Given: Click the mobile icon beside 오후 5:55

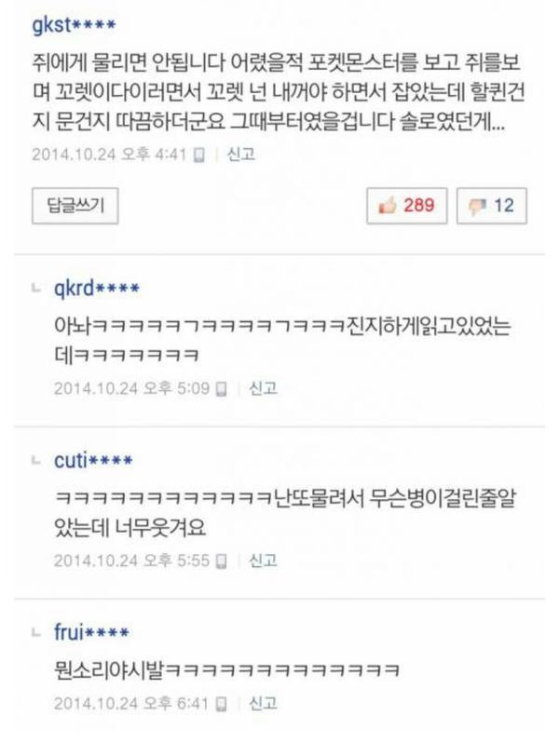Looking at the screenshot, I should pyautogui.click(x=221, y=560).
